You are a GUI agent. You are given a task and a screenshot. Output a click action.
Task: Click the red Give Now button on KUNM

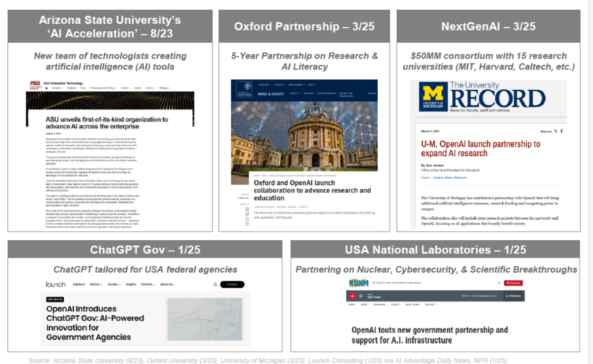(513, 283)
